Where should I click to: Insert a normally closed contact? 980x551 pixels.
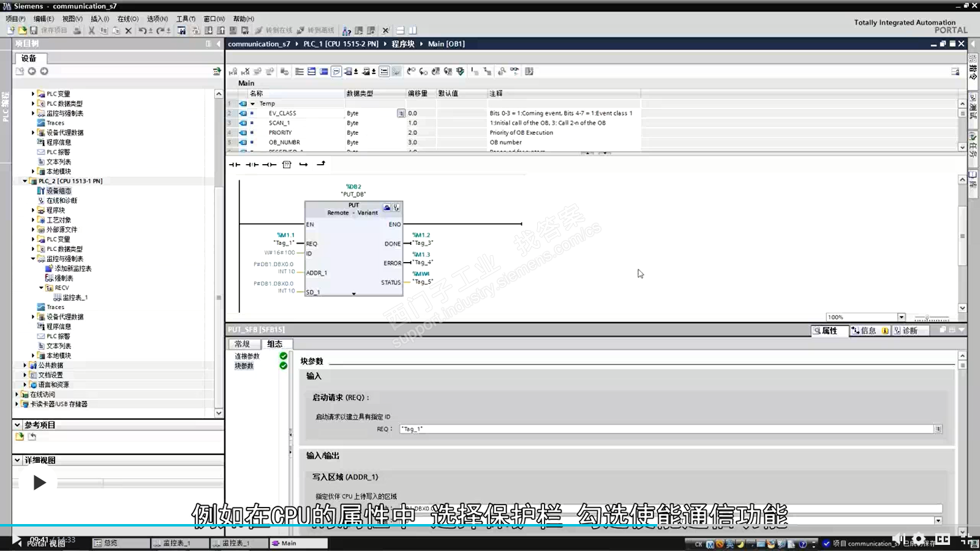click(x=252, y=164)
